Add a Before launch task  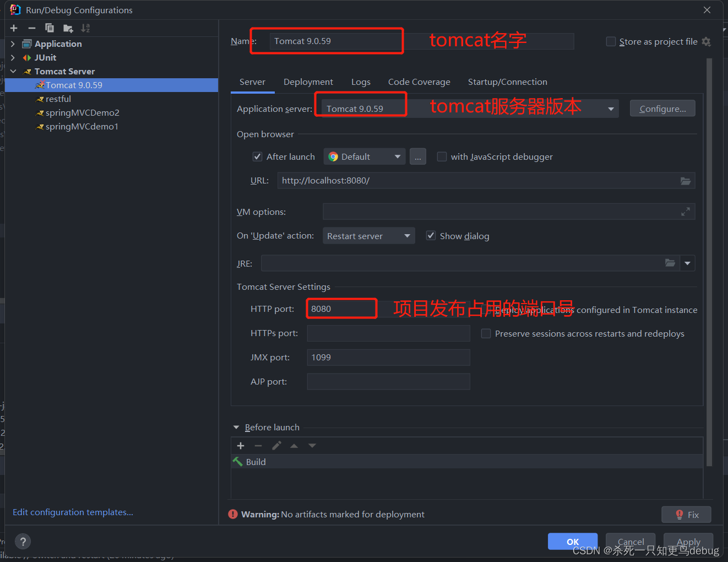[241, 446]
